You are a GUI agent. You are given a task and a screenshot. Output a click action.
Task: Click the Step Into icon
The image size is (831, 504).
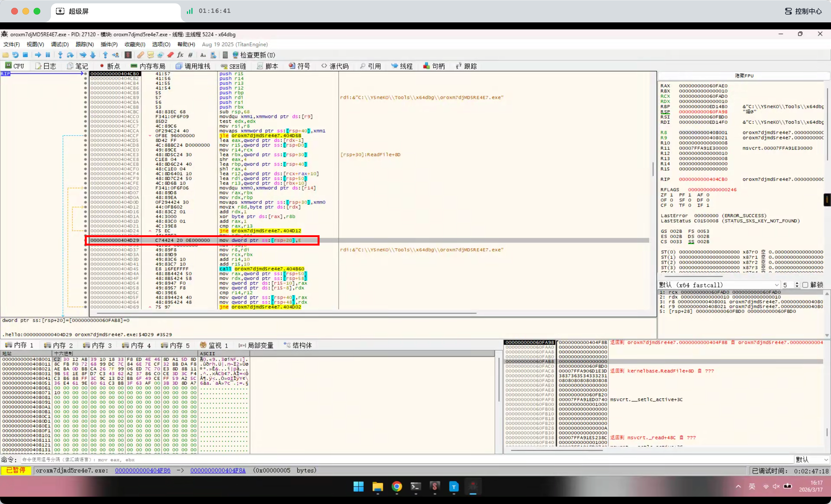click(x=60, y=55)
